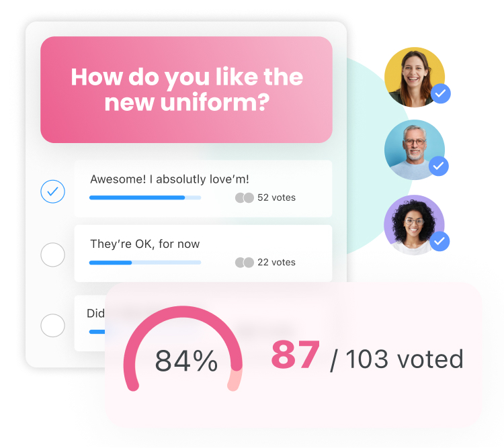Select the checked radio for Awesome option
Screen dimensions: 504x448
pyautogui.click(x=53, y=191)
